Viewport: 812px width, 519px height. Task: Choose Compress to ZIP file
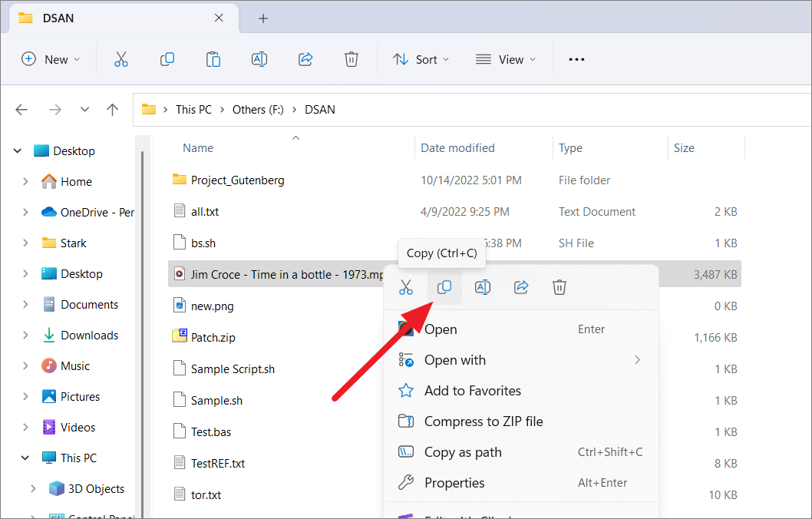pyautogui.click(x=521, y=421)
